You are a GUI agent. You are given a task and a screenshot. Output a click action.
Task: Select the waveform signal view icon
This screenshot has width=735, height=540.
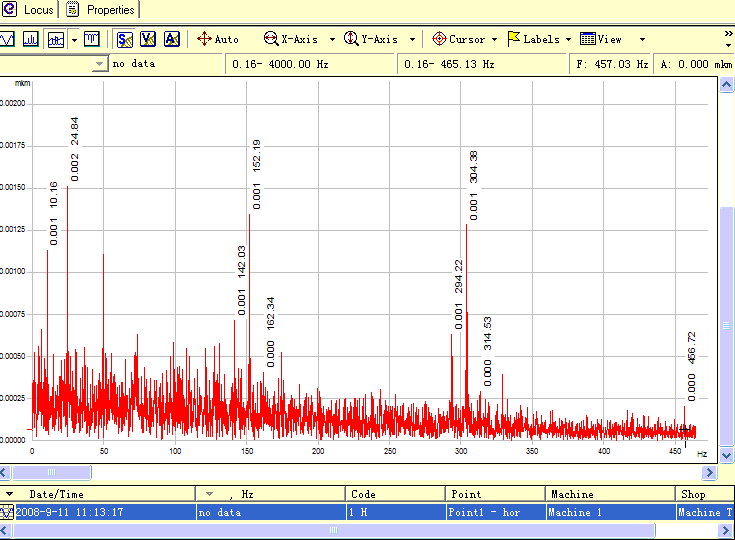click(7, 39)
